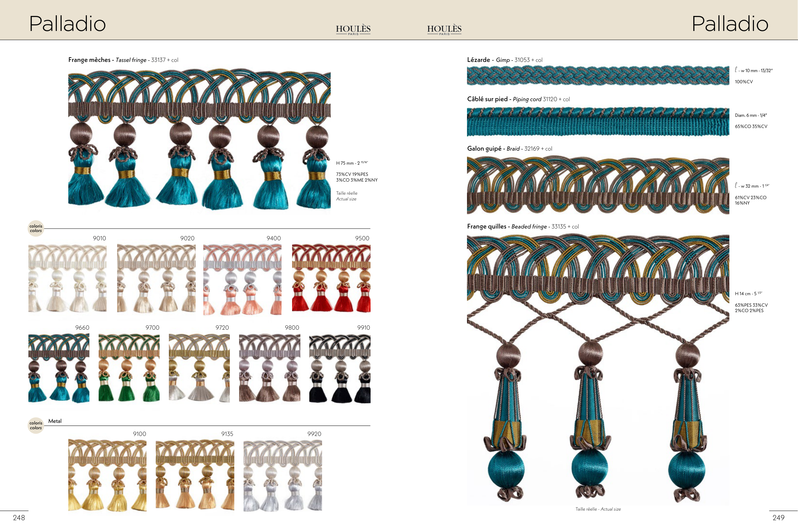The height and width of the screenshot is (532, 798).
Task: Click the Galon guipé braid image
Action: click(598, 185)
